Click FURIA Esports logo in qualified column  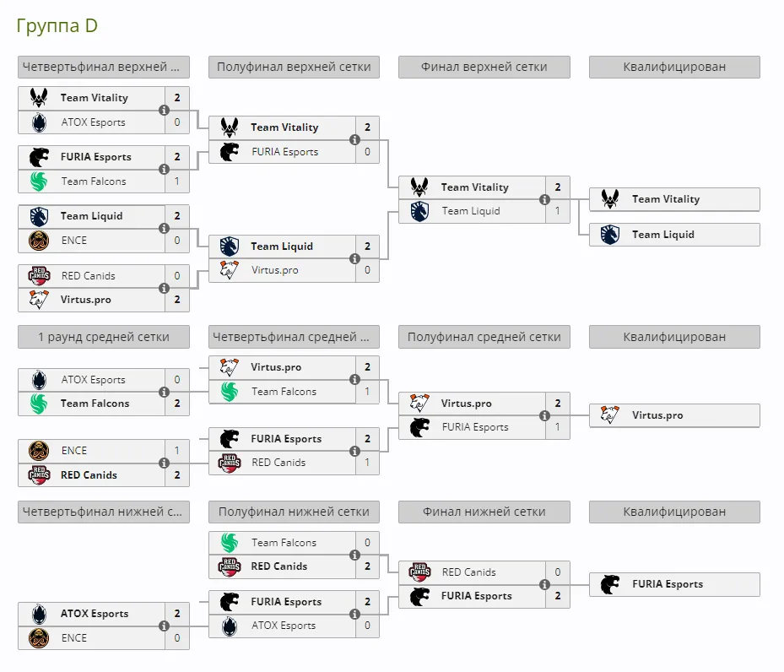[x=610, y=584]
